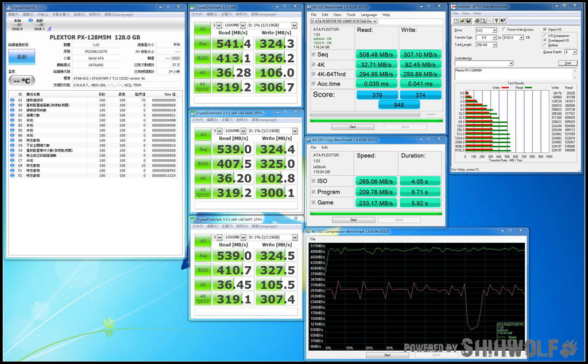The image size is (588, 364).
Task: Click Start in AS SSD Copy-Benchmark
Action: 353,220
